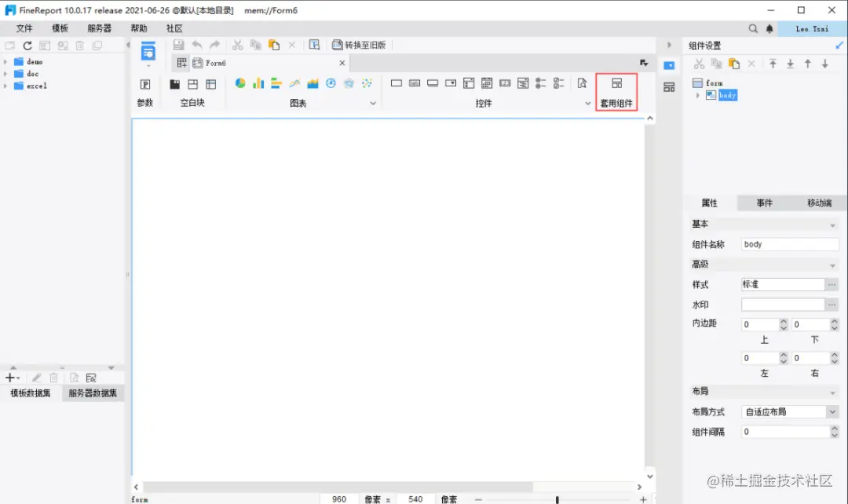Select the date picker widget icon
Screen dimensions: 848x504
(x=487, y=82)
